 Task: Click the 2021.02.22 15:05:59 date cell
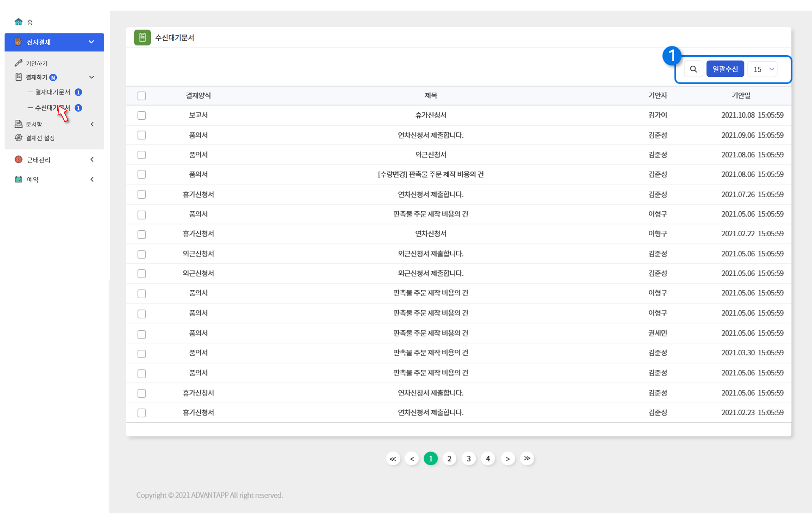pyautogui.click(x=752, y=234)
